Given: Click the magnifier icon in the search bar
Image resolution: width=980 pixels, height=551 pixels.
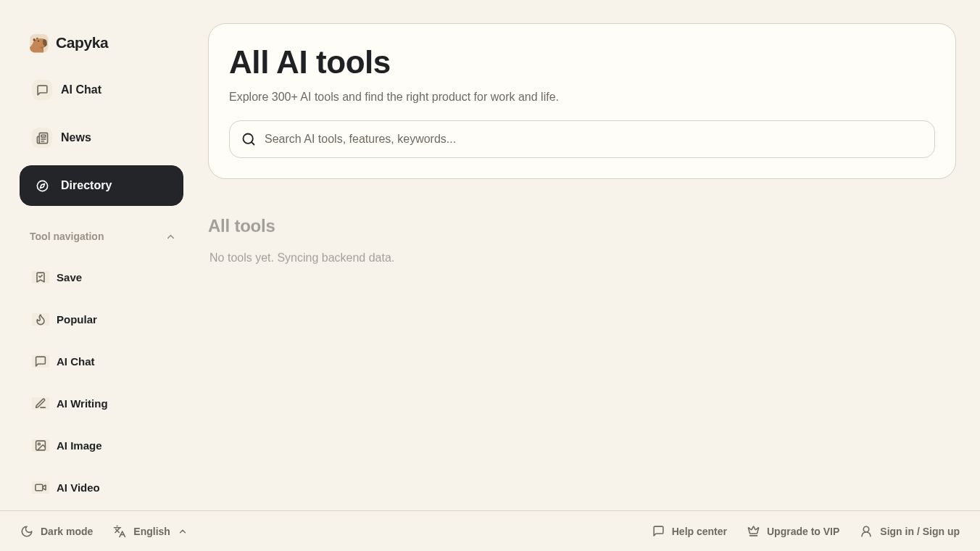Looking at the screenshot, I should point(249,139).
